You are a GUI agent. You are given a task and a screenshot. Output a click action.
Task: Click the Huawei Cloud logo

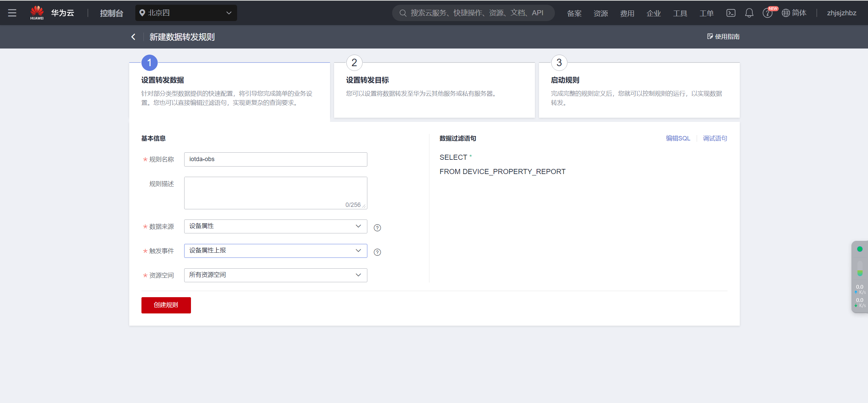[x=37, y=13]
